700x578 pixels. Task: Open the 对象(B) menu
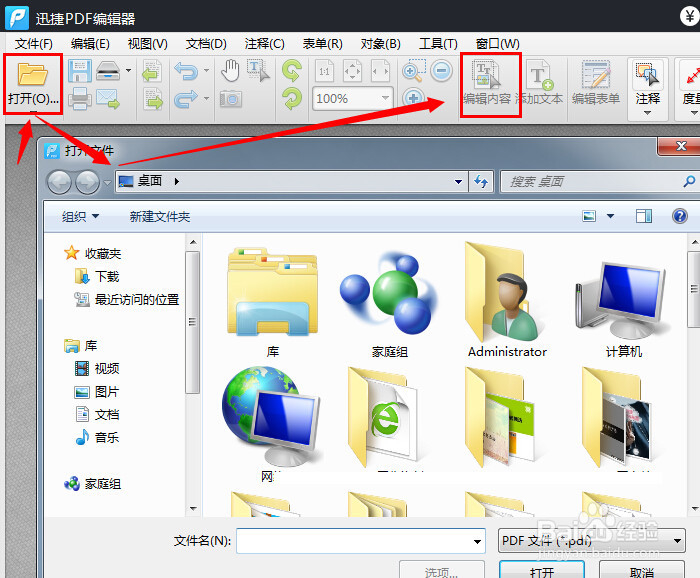point(380,44)
